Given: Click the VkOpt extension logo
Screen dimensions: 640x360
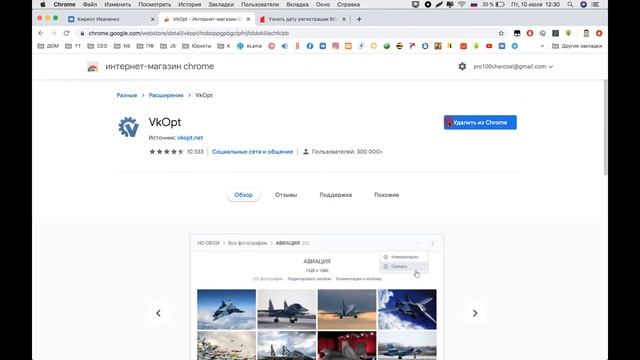Looking at the screenshot, I should (x=129, y=127).
